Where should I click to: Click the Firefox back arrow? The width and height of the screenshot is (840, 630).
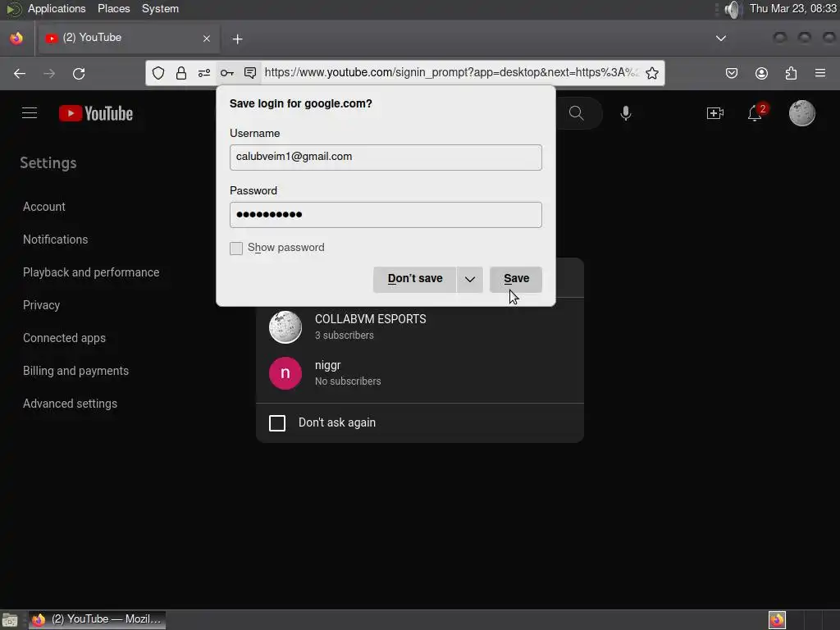pyautogui.click(x=20, y=73)
